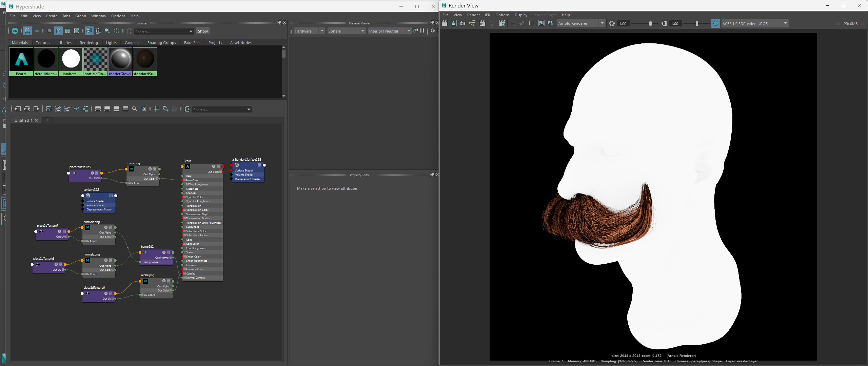Pause Material Viewer rendering
This screenshot has width=868, height=366.
(422, 30)
